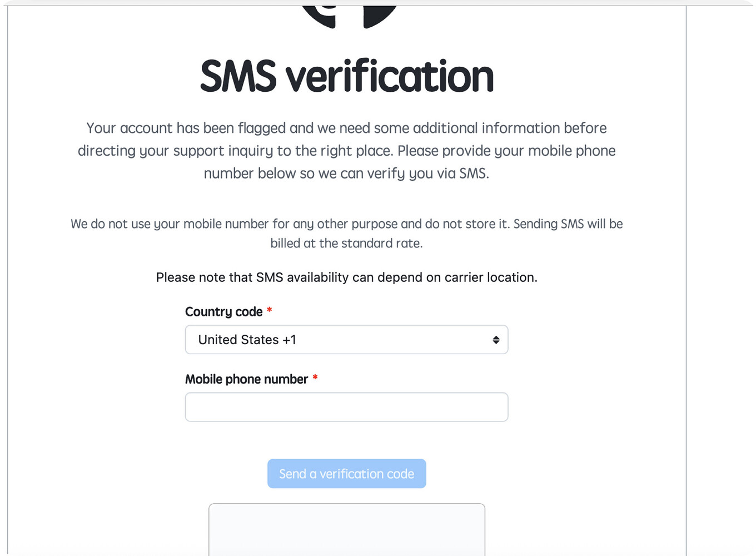Screen dimensions: 756x556
Task: Click the 'Mobile phone number' label
Action: pyautogui.click(x=246, y=379)
